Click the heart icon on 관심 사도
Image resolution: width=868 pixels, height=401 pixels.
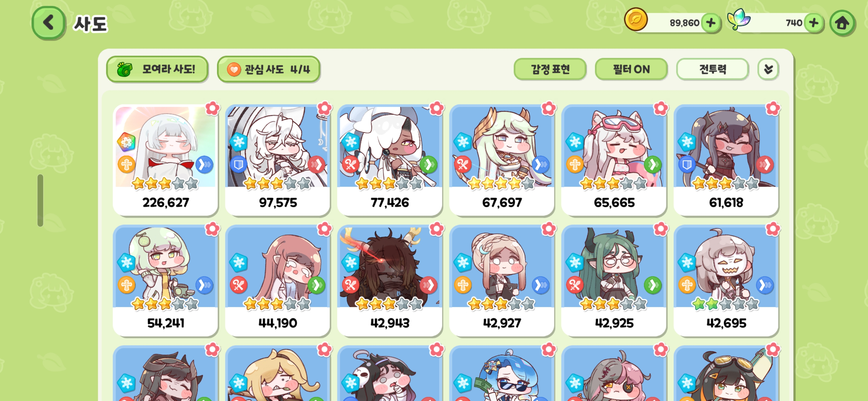point(233,69)
